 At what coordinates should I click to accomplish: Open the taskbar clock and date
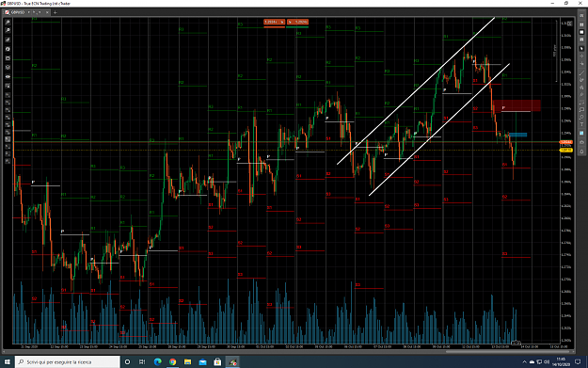tap(561, 362)
